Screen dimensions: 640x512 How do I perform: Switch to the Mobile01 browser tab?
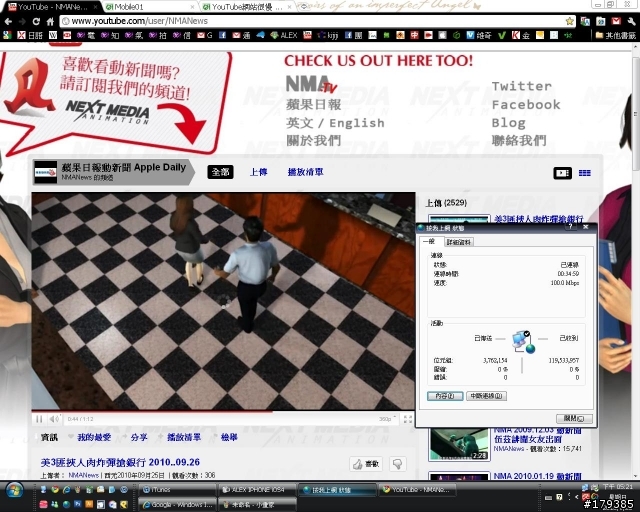pyautogui.click(x=149, y=7)
